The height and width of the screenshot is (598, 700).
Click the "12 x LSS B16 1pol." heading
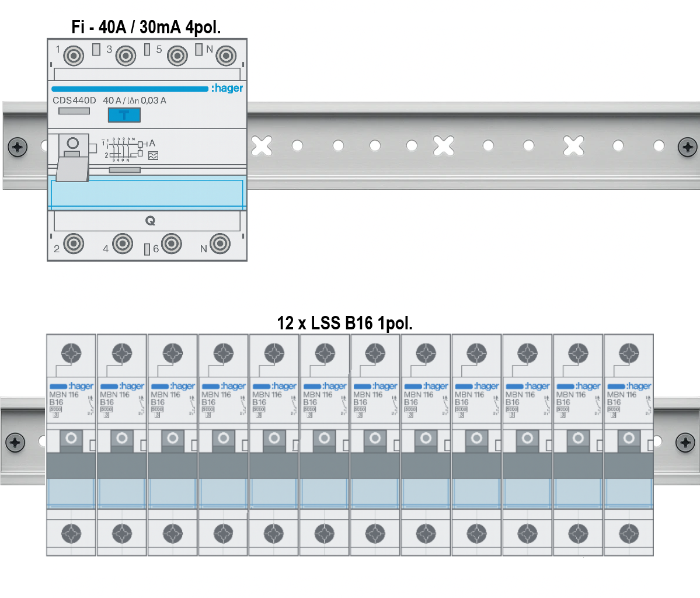[344, 322]
